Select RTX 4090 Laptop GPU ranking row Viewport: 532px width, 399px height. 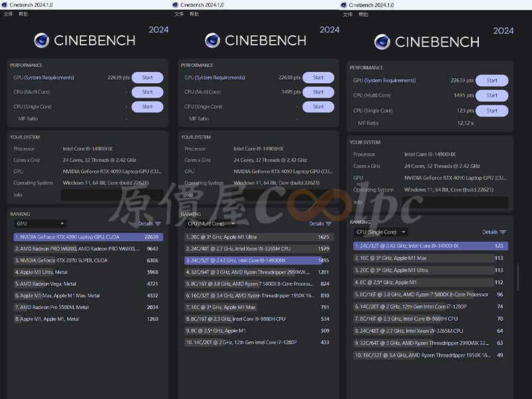tap(88, 237)
